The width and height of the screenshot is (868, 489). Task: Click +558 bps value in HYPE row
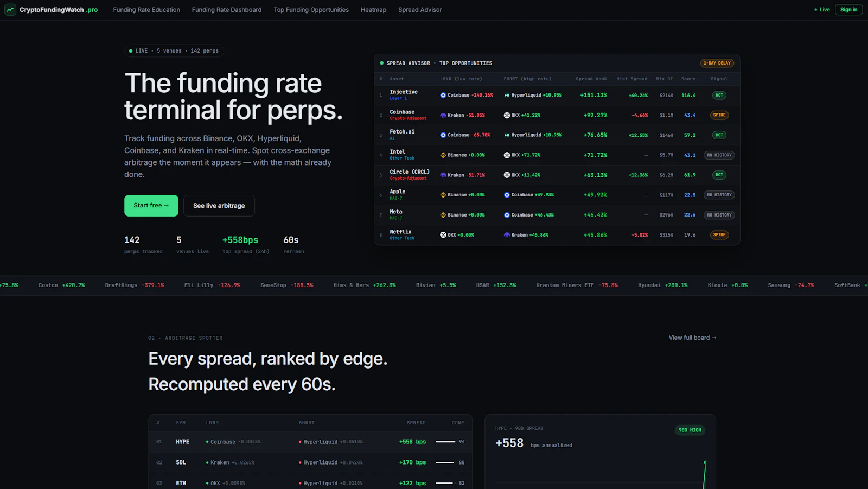tap(412, 442)
